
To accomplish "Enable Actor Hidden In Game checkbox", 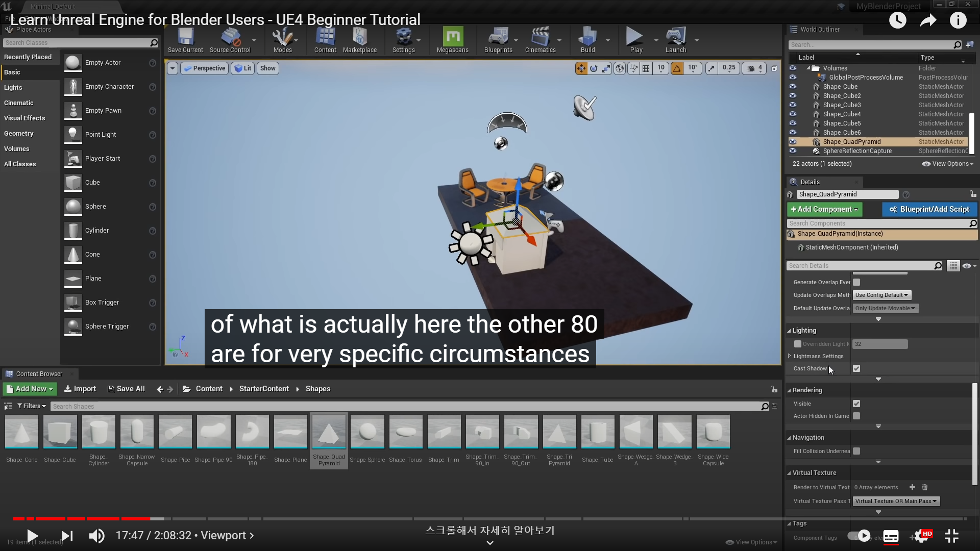I will [x=856, y=416].
